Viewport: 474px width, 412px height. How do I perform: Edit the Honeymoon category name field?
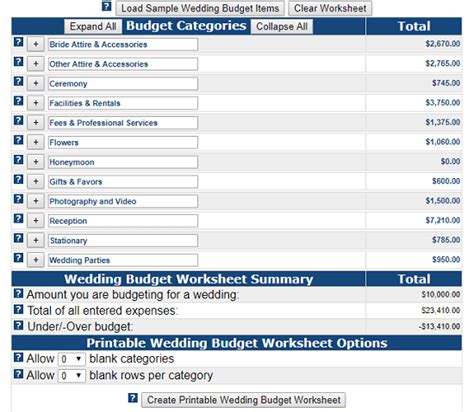123,162
